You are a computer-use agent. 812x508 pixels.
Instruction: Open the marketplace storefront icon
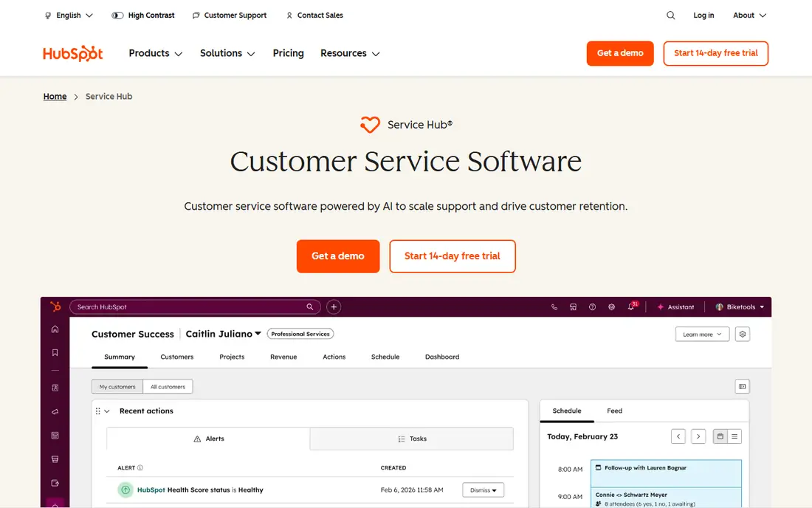(574, 307)
